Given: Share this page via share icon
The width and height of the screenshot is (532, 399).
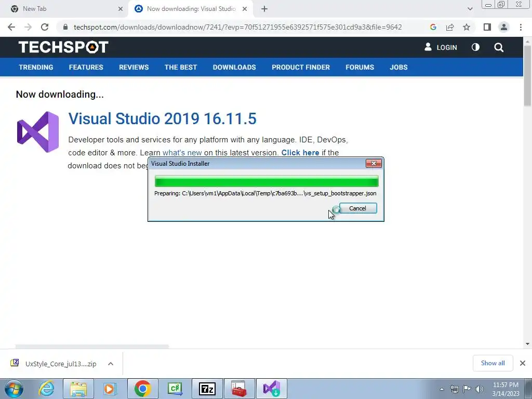Looking at the screenshot, I should point(450,27).
